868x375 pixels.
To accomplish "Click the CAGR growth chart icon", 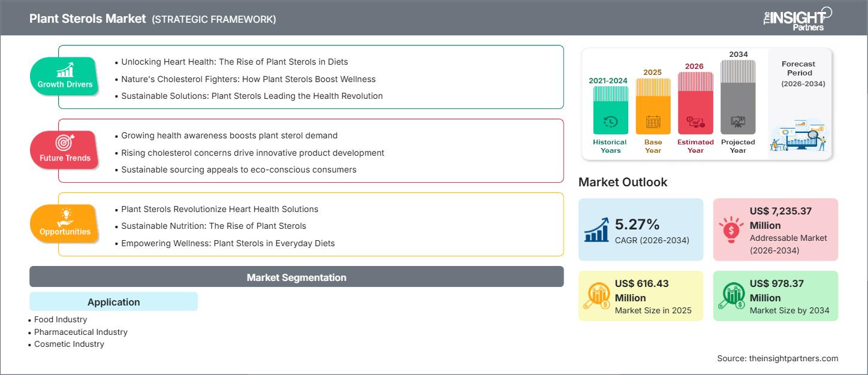I will click(597, 230).
